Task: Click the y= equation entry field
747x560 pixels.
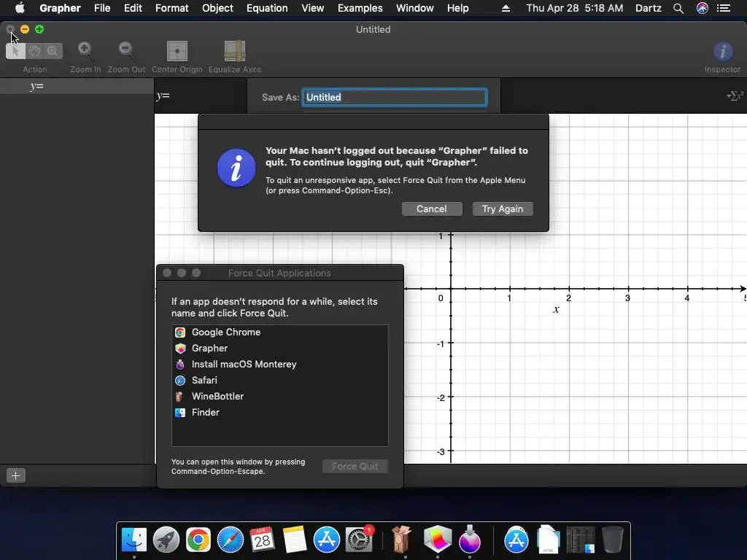Action: [201, 96]
